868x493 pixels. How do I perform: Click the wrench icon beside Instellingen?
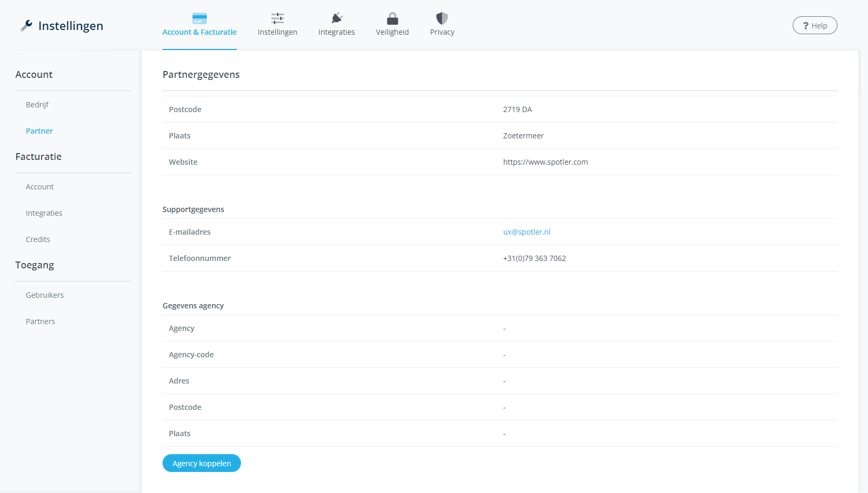[x=26, y=25]
